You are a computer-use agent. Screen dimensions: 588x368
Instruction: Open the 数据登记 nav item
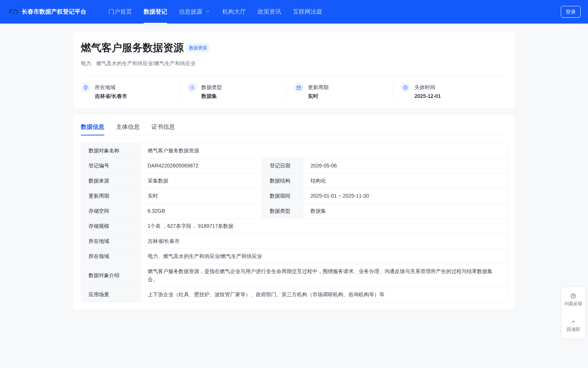tap(155, 12)
